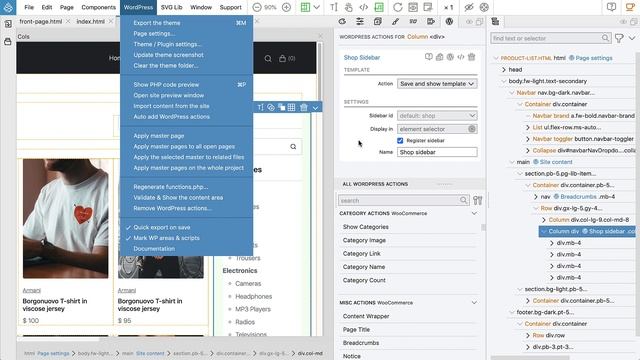Select the text editing tool icon
Screen dimensions: 640x360
tap(333, 7)
